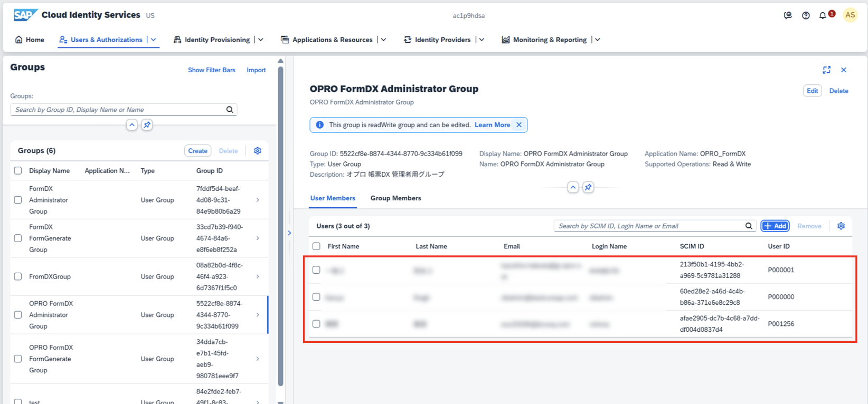Viewport: 868px width, 404px height.
Task: Open the feedback headset icon in header
Action: point(788,16)
